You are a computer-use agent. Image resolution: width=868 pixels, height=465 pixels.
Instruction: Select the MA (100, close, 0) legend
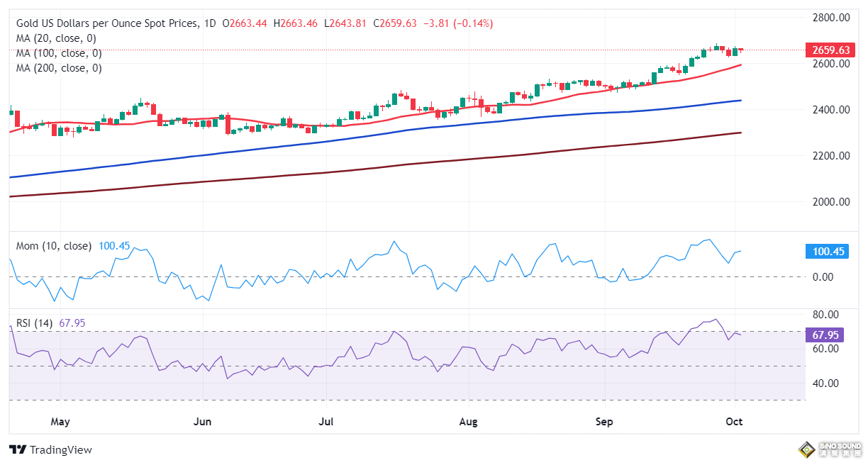point(59,53)
